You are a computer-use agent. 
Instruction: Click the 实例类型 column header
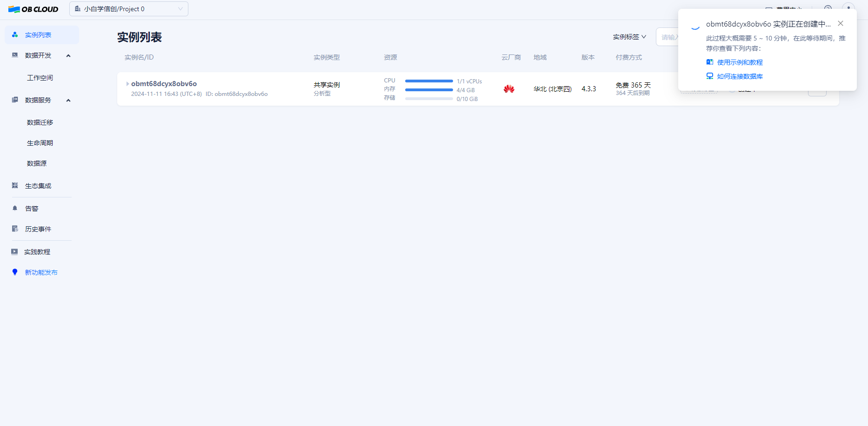327,57
